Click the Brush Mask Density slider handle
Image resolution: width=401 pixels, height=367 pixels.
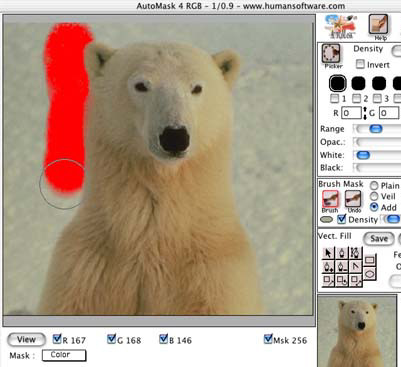(393, 219)
